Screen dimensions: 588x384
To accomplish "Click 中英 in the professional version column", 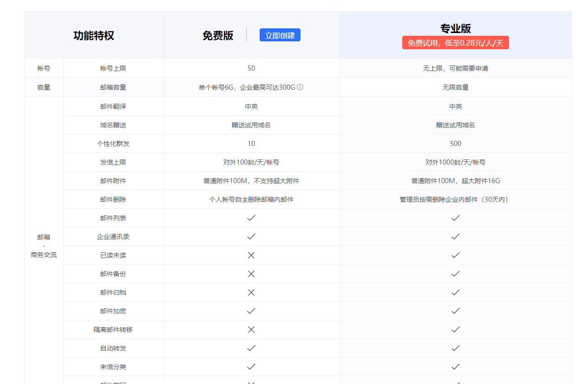I will coord(456,106).
